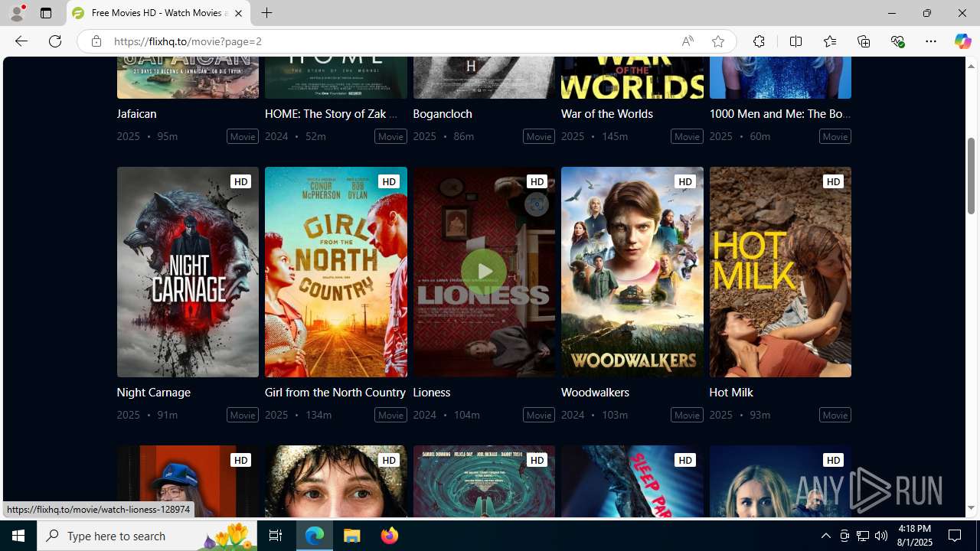Image resolution: width=980 pixels, height=551 pixels.
Task: Open the Hot Milk poster
Action: coord(780,272)
